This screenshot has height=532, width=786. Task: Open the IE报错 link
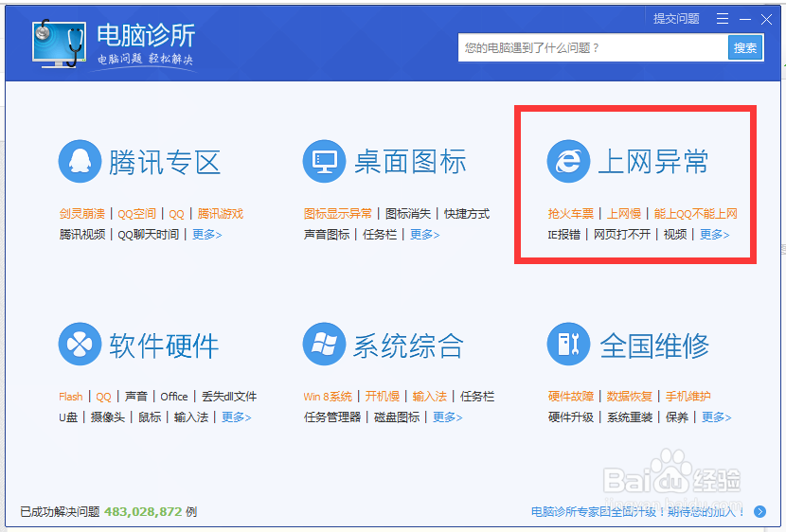(x=564, y=235)
